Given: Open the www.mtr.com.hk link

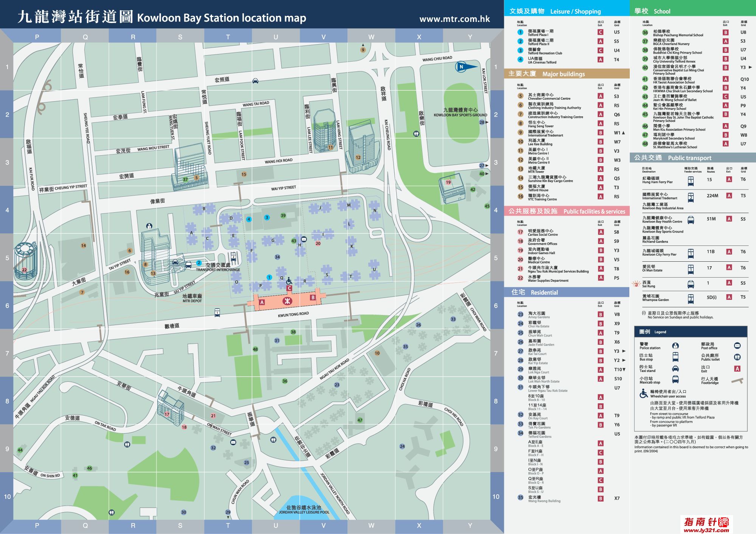Looking at the screenshot, I should [454, 19].
